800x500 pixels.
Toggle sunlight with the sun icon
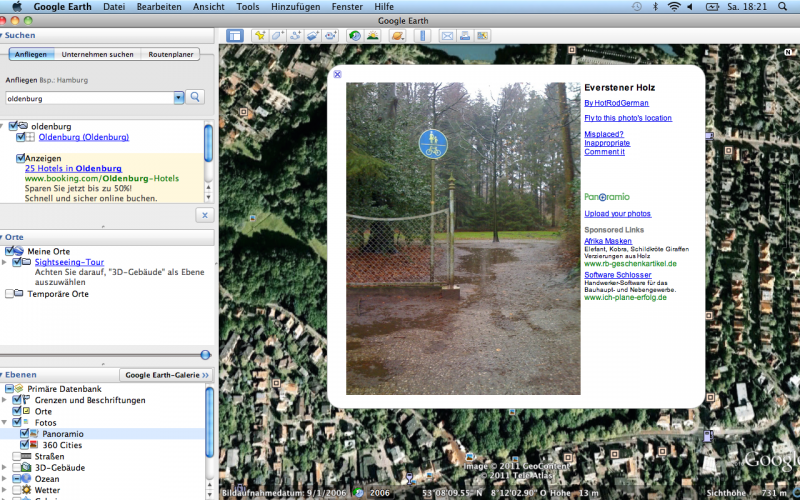pos(372,36)
